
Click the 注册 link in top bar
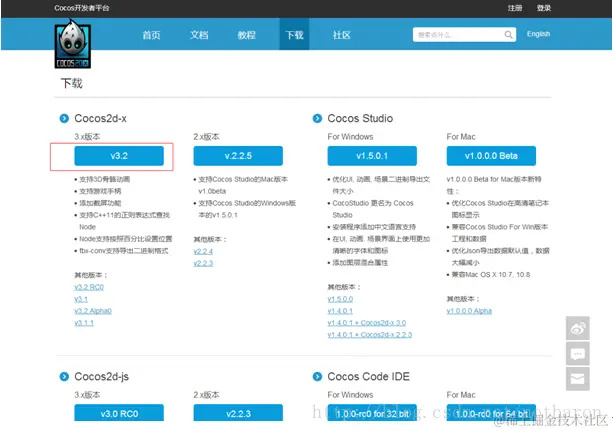pos(515,8)
